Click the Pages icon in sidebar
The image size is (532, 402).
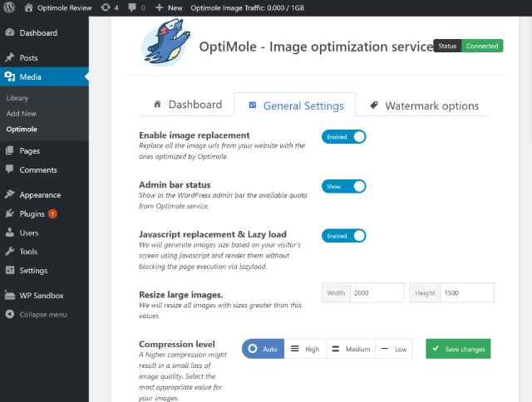[10, 150]
